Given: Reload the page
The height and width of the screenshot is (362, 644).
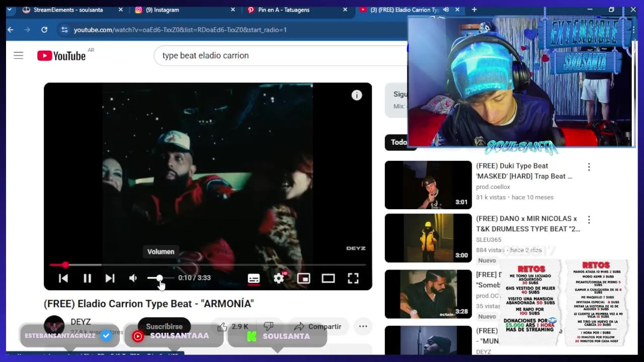Looking at the screenshot, I should [44, 30].
